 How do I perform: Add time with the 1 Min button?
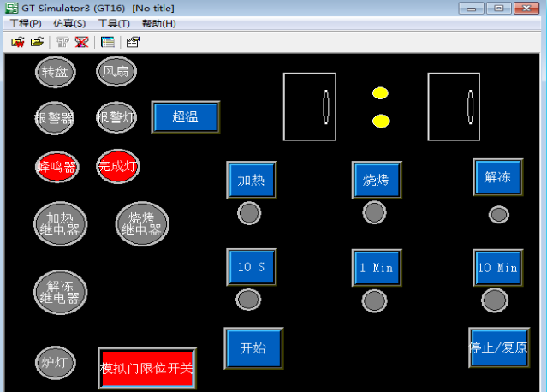(x=377, y=268)
